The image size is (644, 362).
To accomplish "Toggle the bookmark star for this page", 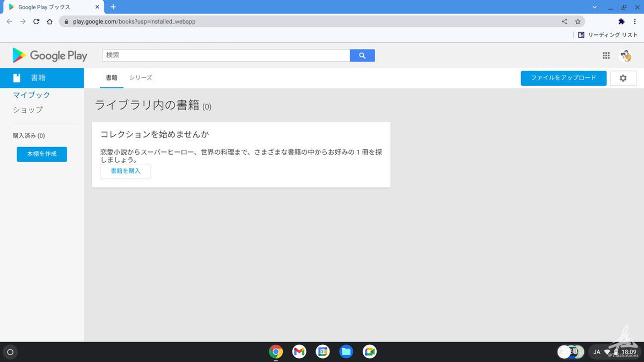I will (579, 21).
